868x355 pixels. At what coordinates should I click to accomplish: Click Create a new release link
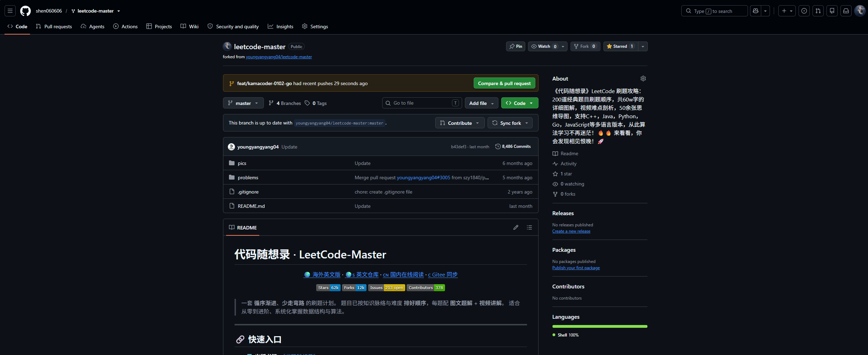(x=571, y=231)
